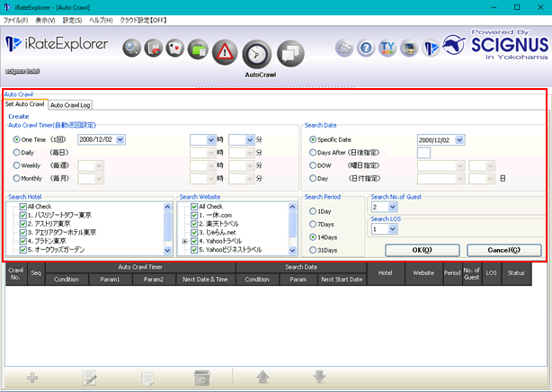The width and height of the screenshot is (552, 392).
Task: Expand the Yahoo トラベル tree node
Action: tap(184, 241)
